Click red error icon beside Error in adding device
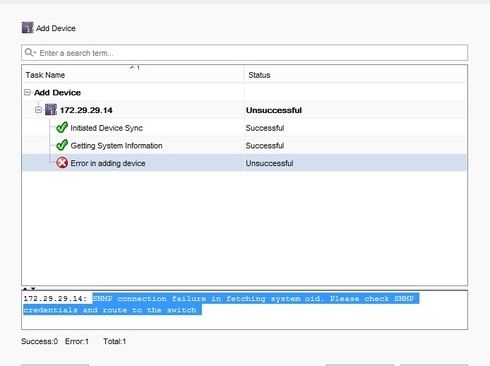 coord(62,163)
